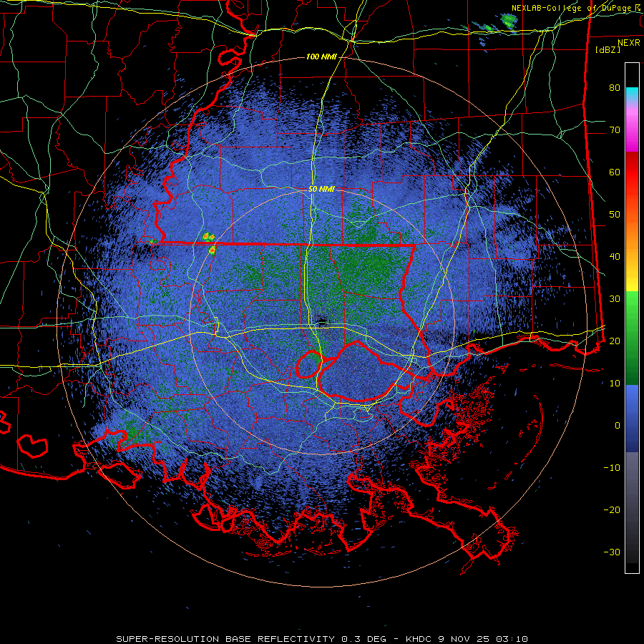Click the KHDC station identifier in caption
The image size is (644, 644).
tap(420, 639)
